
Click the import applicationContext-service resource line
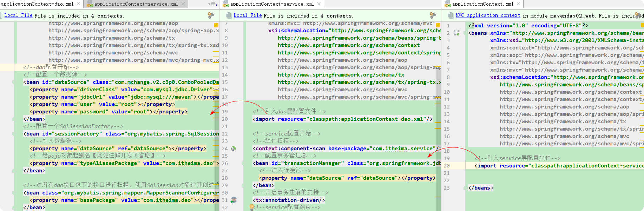559,166
